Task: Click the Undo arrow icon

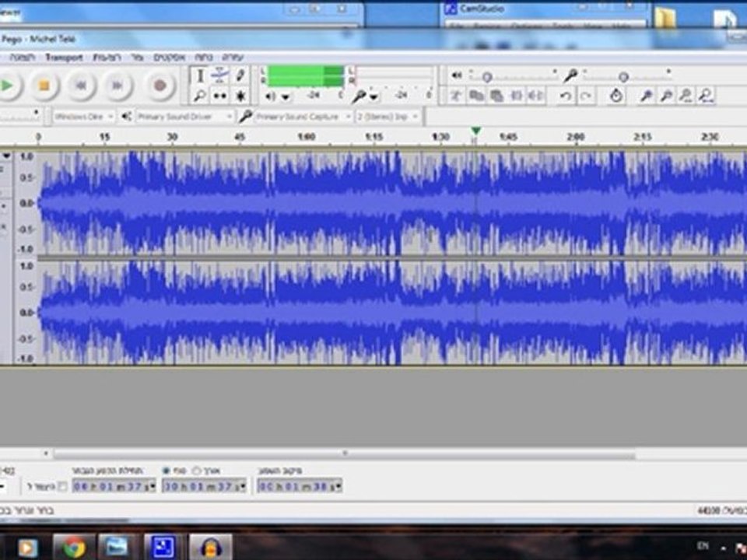Action: point(566,96)
